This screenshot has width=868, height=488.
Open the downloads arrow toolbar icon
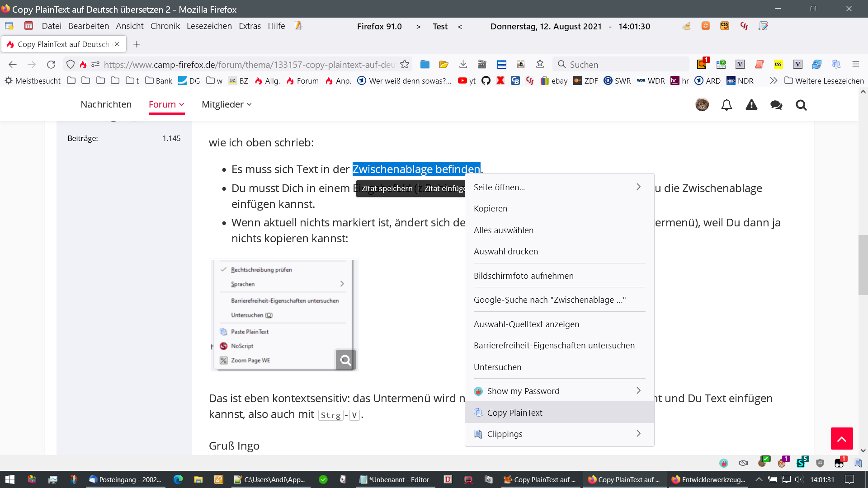[463, 64]
